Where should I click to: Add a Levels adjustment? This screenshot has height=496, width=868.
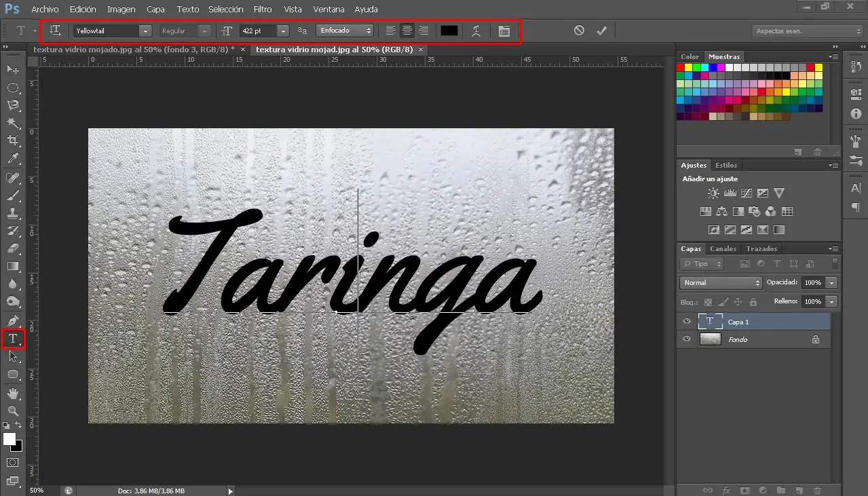coord(730,193)
